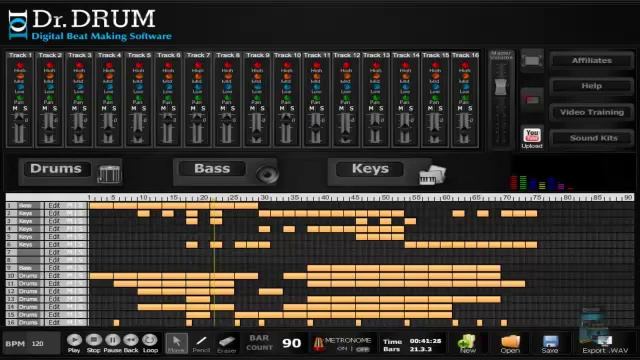Viewport: 640px width, 360px height.
Task: Click the red icon left of Help
Action: tap(532, 100)
